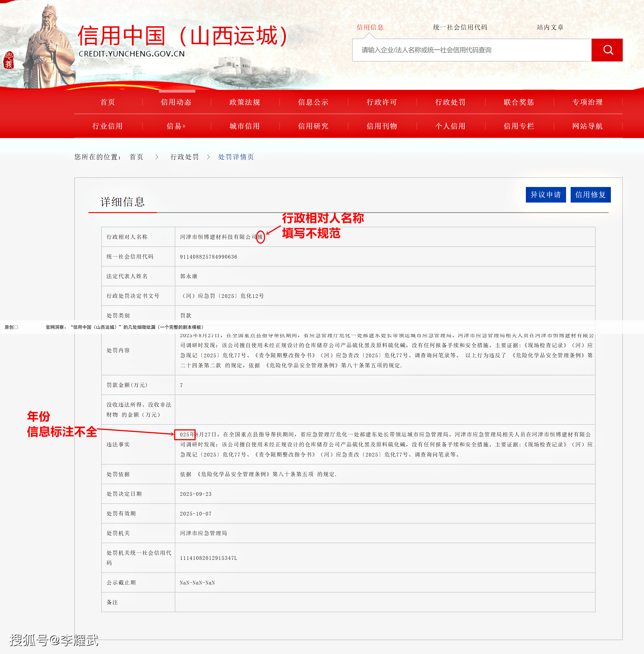Select the 信用信息 search tab
Image resolution: width=644 pixels, height=654 pixels.
(x=370, y=27)
